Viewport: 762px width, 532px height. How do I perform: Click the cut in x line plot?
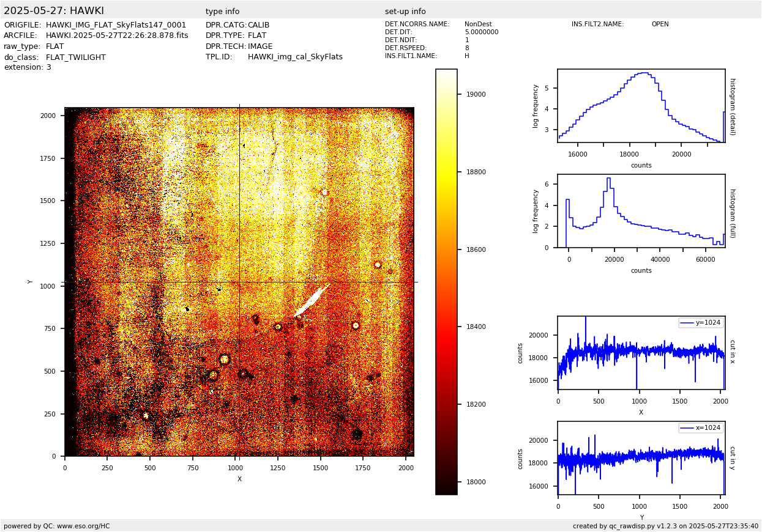coord(641,353)
